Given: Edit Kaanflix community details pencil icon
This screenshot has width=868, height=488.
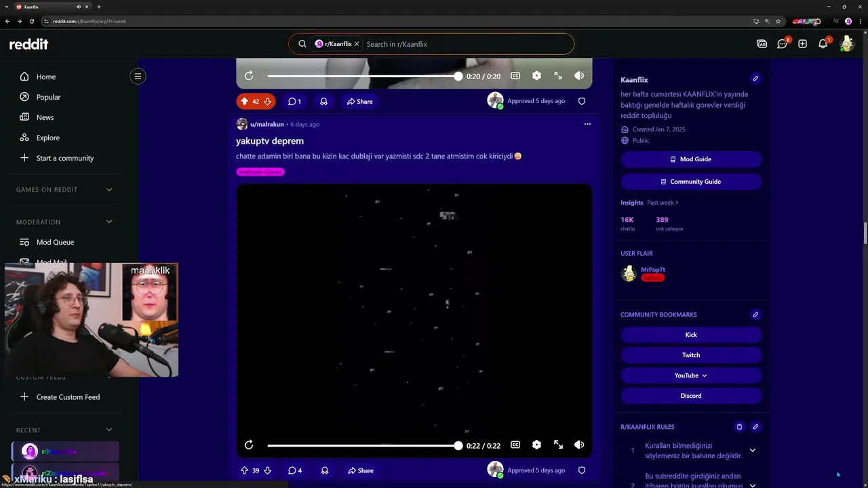Looking at the screenshot, I should tap(755, 79).
